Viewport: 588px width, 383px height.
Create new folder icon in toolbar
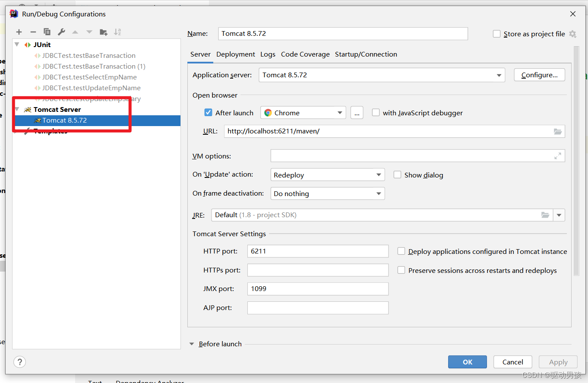click(104, 32)
